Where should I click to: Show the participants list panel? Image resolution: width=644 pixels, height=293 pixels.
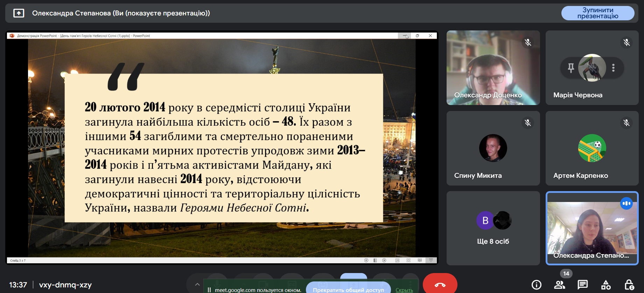pyautogui.click(x=559, y=285)
